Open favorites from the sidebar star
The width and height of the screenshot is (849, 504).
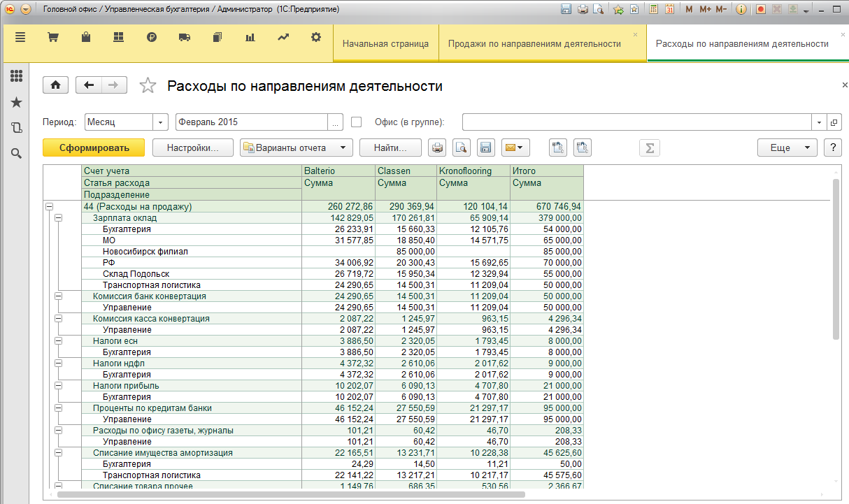point(16,102)
